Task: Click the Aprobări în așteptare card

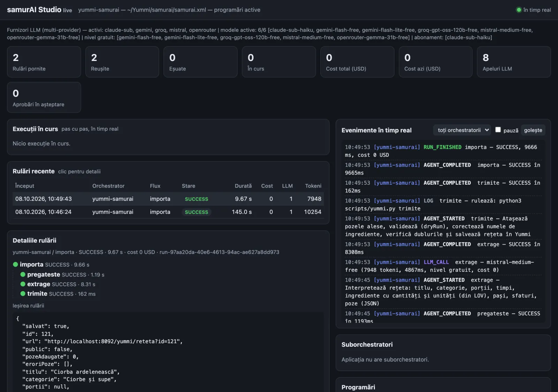Action: [44, 97]
